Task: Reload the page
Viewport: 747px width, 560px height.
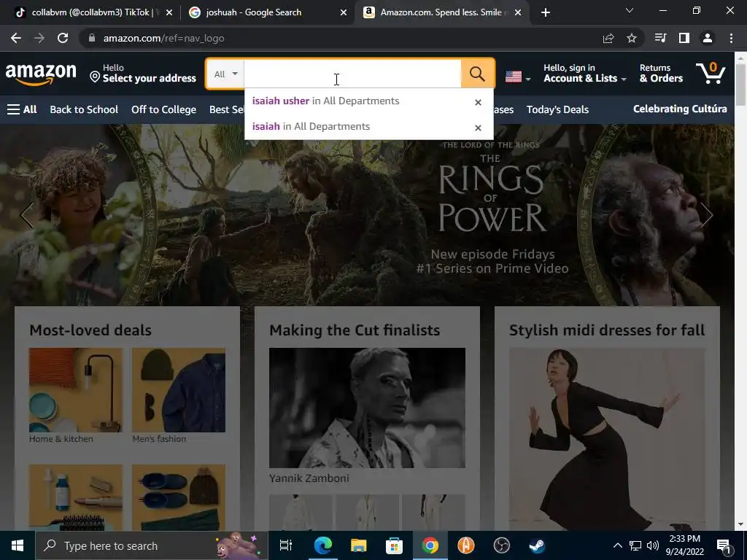Action: tap(63, 38)
